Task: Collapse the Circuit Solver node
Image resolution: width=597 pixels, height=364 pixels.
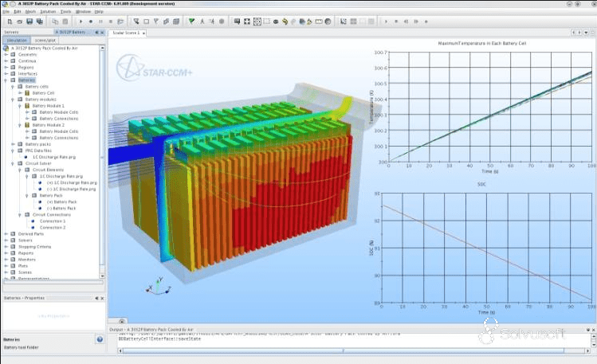Action: pos(13,163)
